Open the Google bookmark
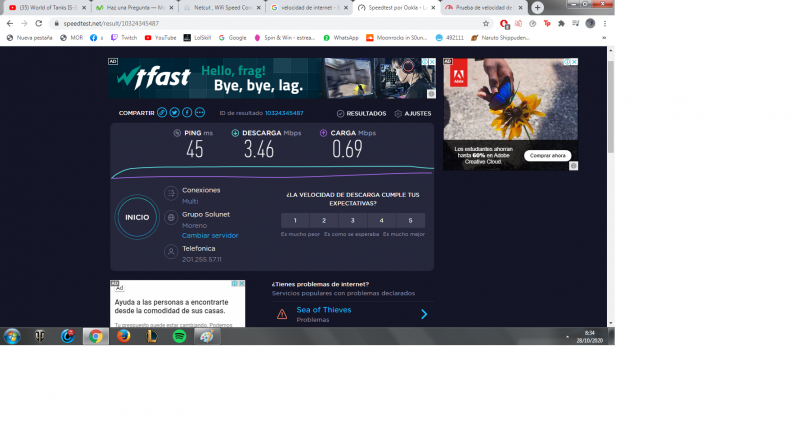 click(233, 38)
